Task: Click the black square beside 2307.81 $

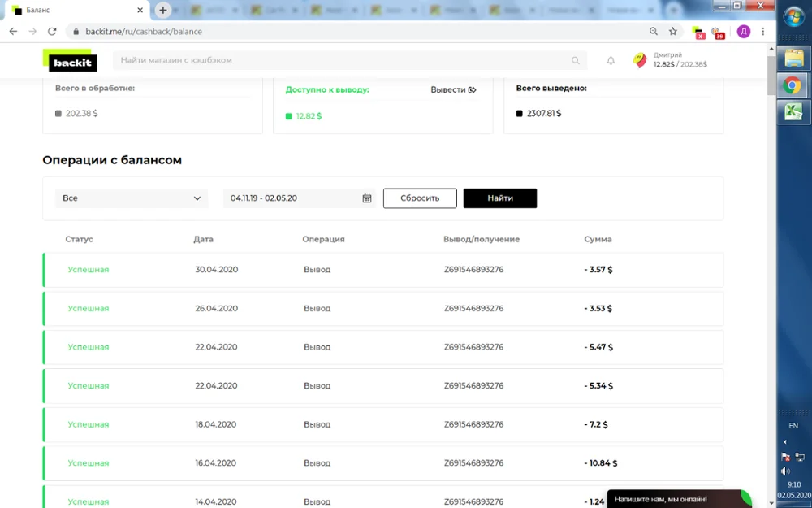Action: (x=520, y=114)
